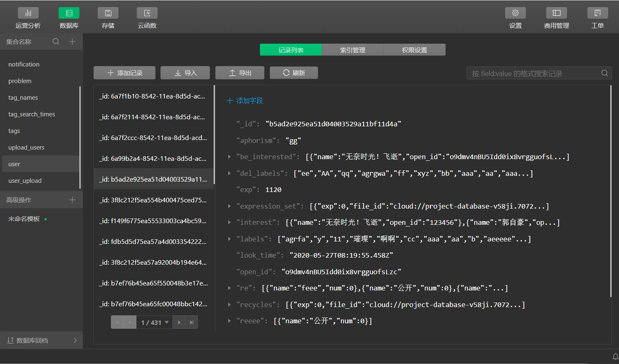Select the user collection
This screenshot has width=619, height=364.
click(x=40, y=164)
